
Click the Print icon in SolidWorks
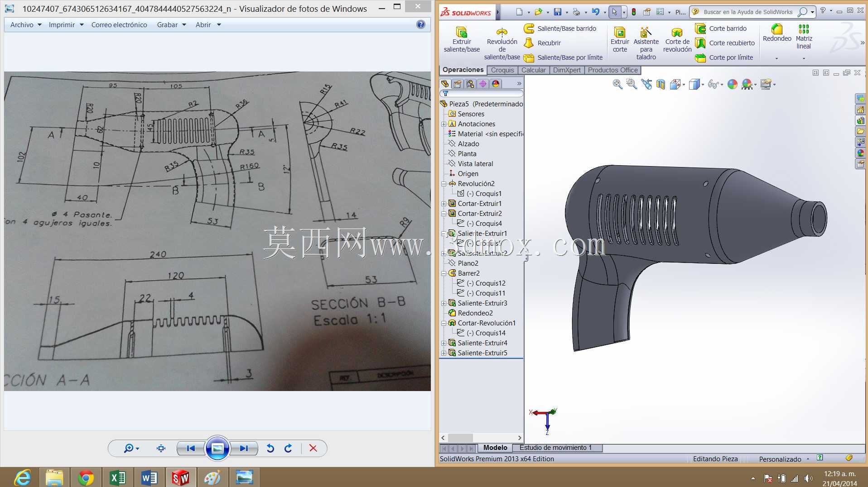(x=576, y=12)
